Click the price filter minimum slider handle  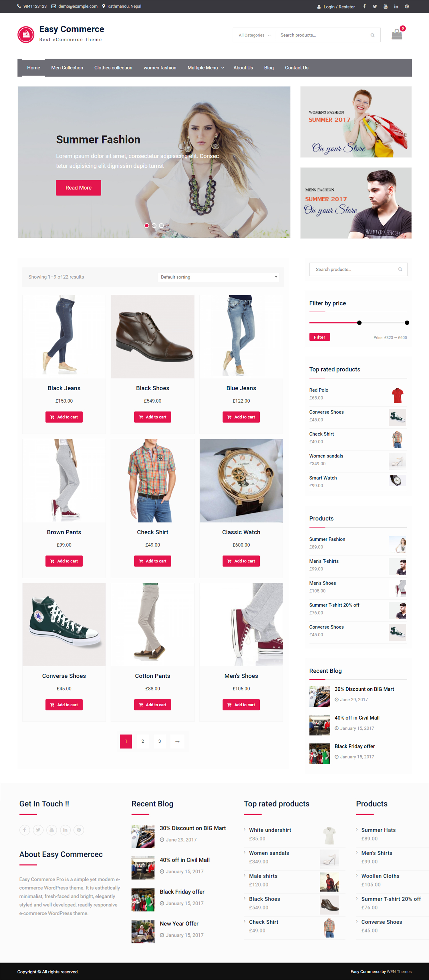[359, 323]
